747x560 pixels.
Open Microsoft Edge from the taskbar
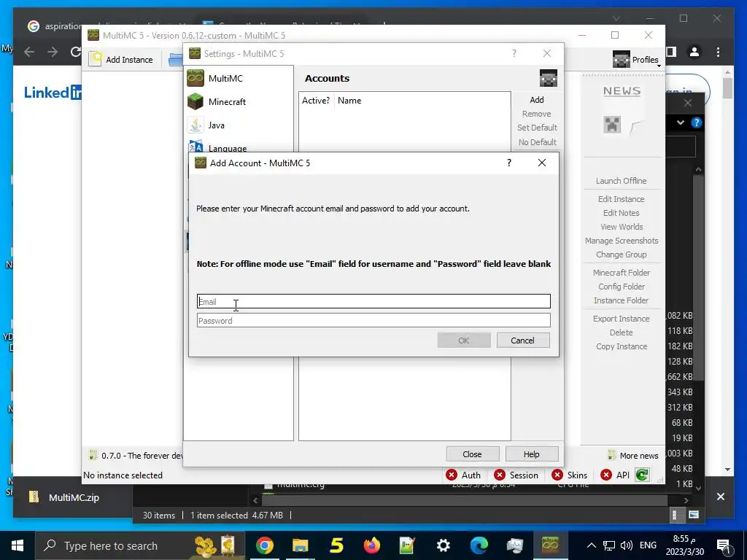pyautogui.click(x=479, y=545)
